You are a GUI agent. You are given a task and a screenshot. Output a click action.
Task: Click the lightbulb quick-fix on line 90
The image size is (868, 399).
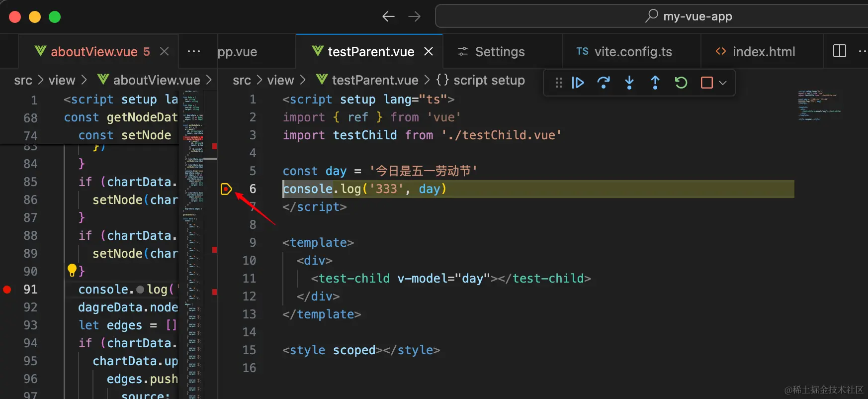72,270
